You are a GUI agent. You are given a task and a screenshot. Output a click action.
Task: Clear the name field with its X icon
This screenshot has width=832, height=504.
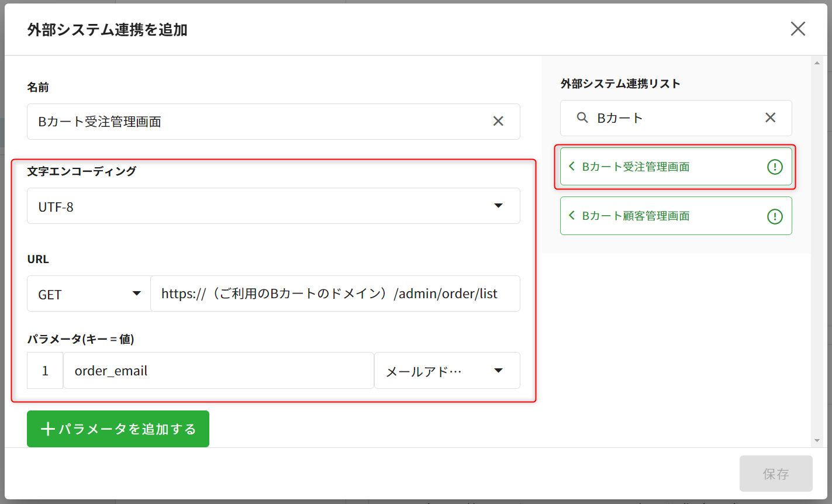click(498, 121)
